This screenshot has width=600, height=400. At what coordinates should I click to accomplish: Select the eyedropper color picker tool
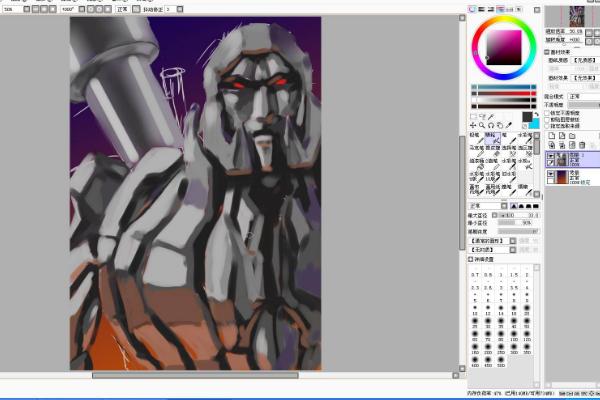pyautogui.click(x=509, y=126)
